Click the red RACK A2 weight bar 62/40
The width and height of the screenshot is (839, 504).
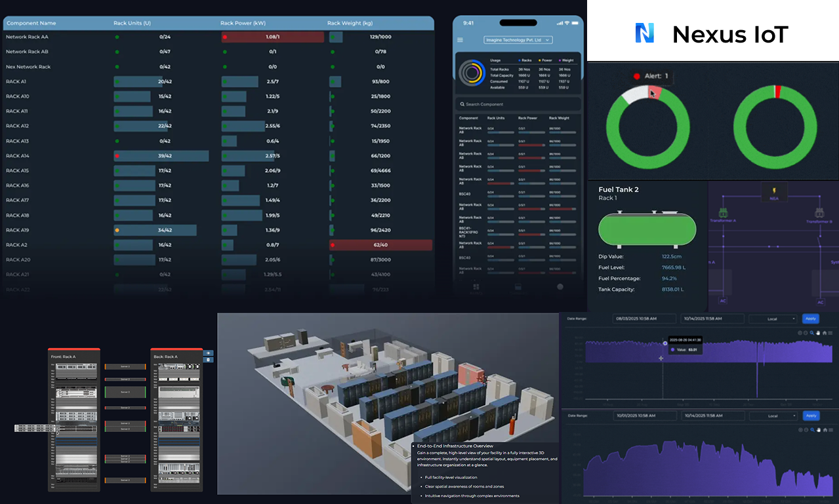[x=380, y=245]
